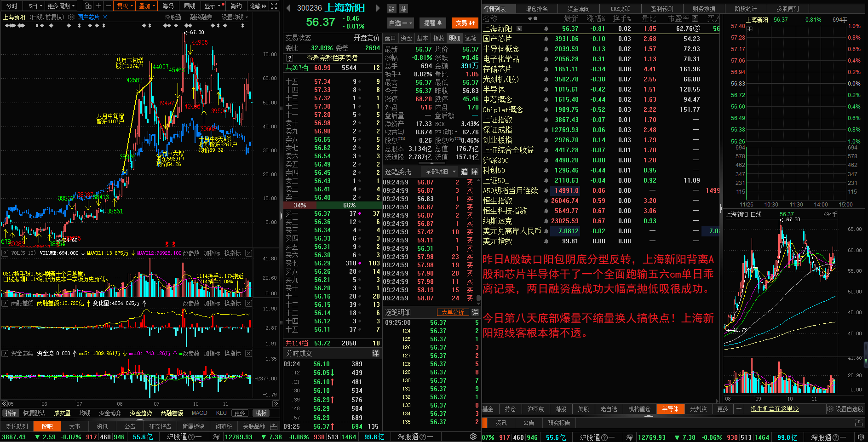Click 查看完整档买卖盘 link
The height and width of the screenshot is (442, 868).
coord(332,58)
